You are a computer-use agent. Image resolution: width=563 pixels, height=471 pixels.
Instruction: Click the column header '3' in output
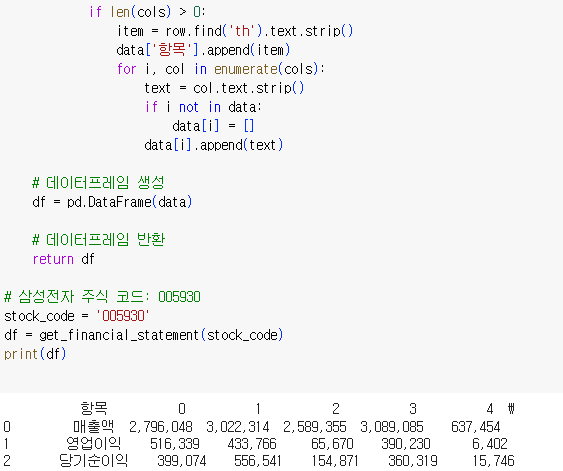pyautogui.click(x=413, y=409)
